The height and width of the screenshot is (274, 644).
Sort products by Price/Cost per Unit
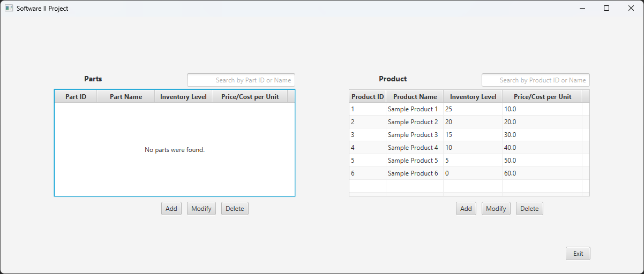(x=542, y=97)
